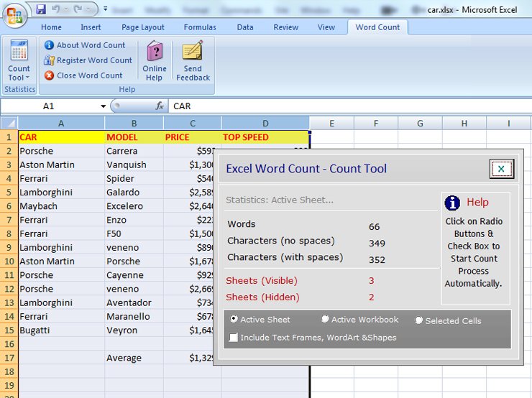Click the MODEL header cell
532x398 pixels.
[134, 137]
